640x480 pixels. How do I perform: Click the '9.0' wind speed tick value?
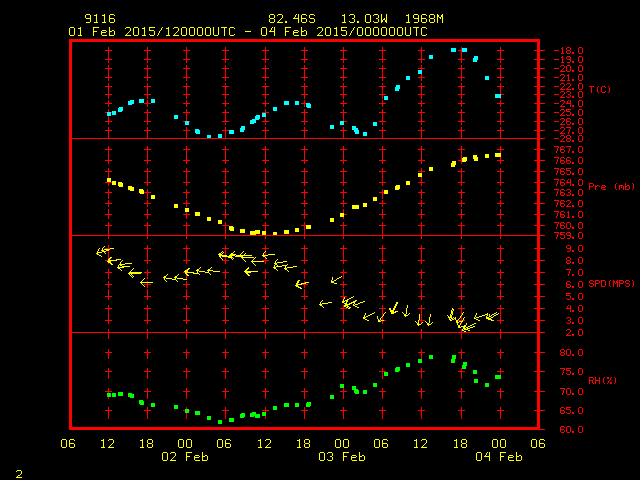point(574,249)
